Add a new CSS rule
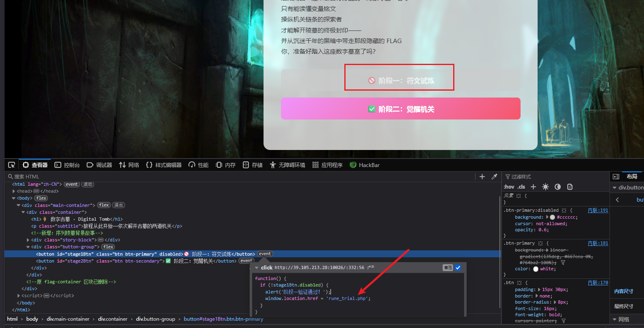This screenshot has height=328, width=644. pos(533,187)
